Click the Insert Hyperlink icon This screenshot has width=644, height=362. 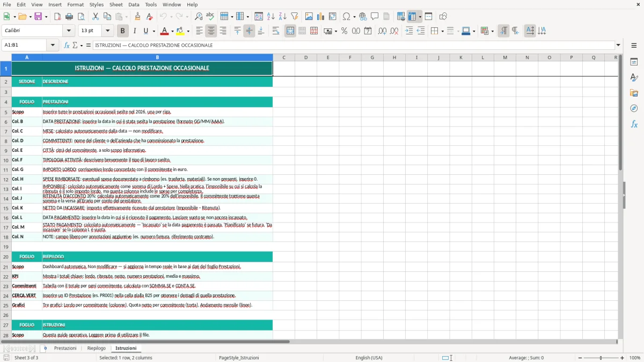pyautogui.click(x=363, y=17)
